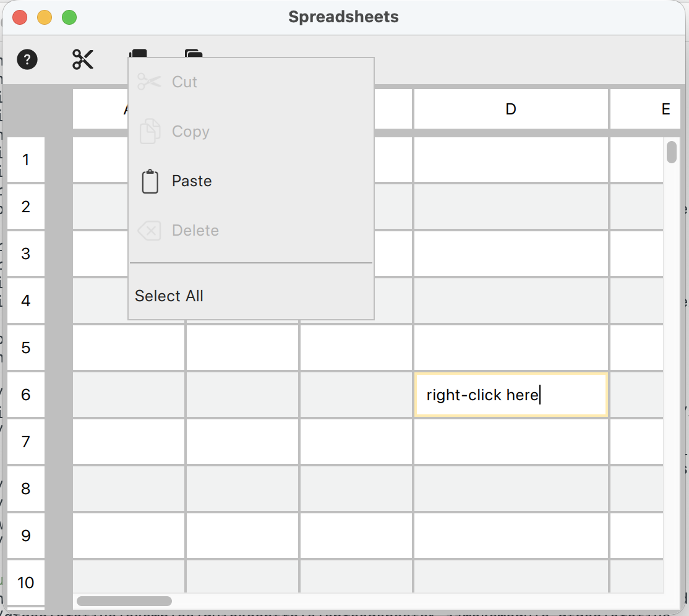Click the cell containing 'right-click here'

(x=511, y=395)
